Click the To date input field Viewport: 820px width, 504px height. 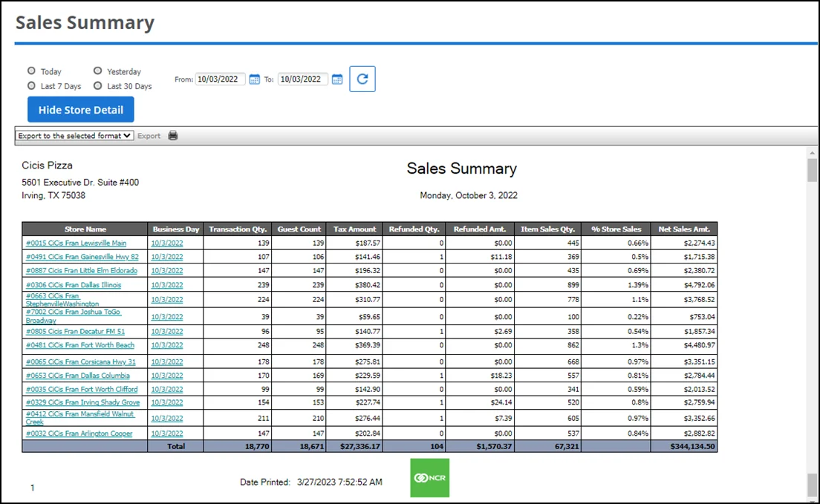click(x=303, y=79)
